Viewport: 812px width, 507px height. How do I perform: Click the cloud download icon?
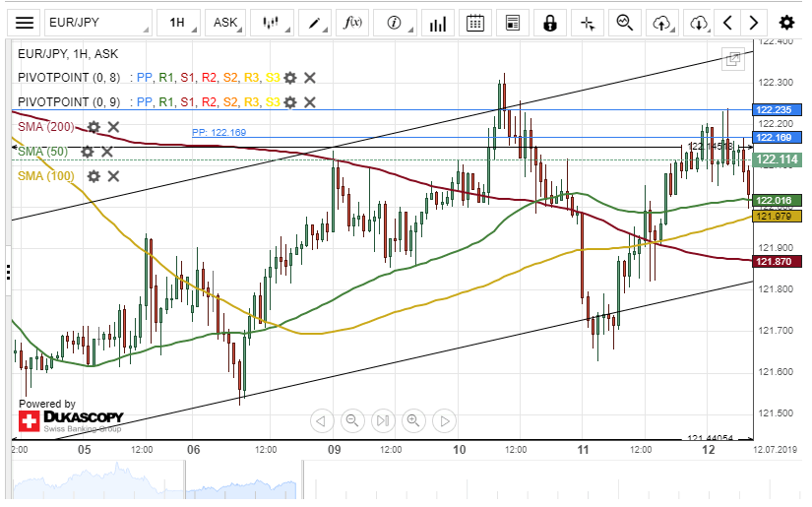click(x=698, y=23)
